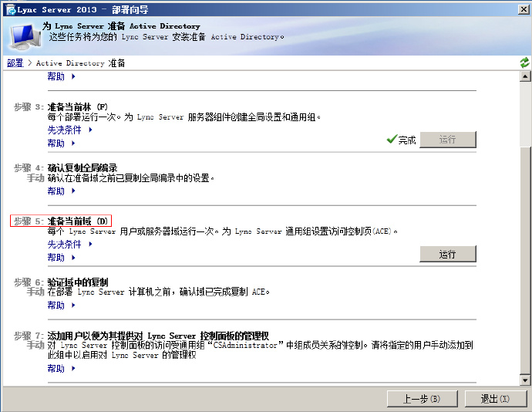Image resolution: width=532 pixels, height=412 pixels.
Task: Close the deployment wizard window
Action: (x=524, y=9)
